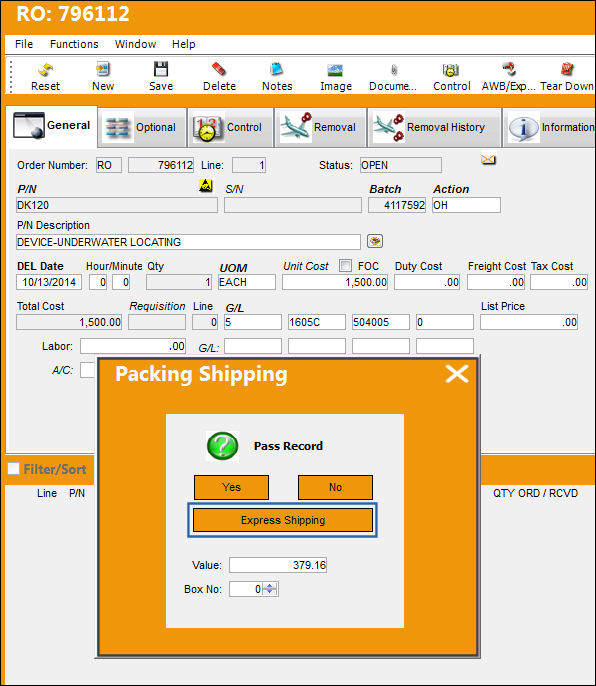Click the icon beside P/N Description field
This screenshot has height=686, width=596.
(375, 241)
